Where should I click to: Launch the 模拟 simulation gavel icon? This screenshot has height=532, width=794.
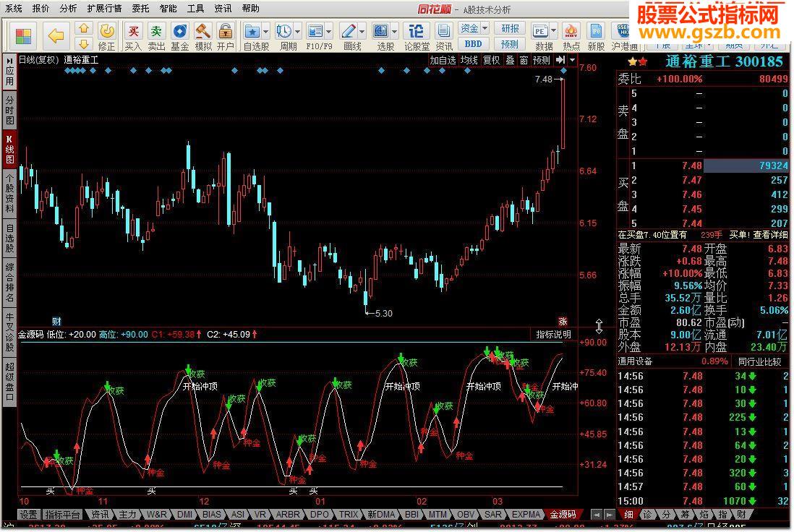[202, 31]
